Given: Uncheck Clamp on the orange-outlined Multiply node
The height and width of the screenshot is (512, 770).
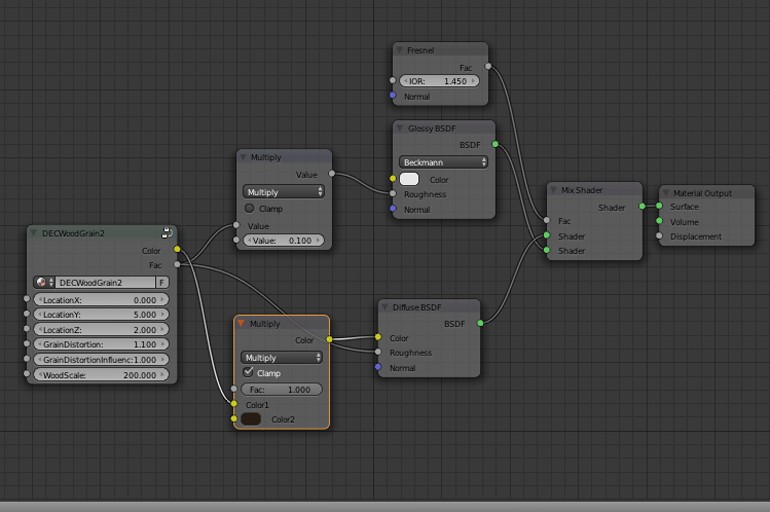Looking at the screenshot, I should point(248,373).
